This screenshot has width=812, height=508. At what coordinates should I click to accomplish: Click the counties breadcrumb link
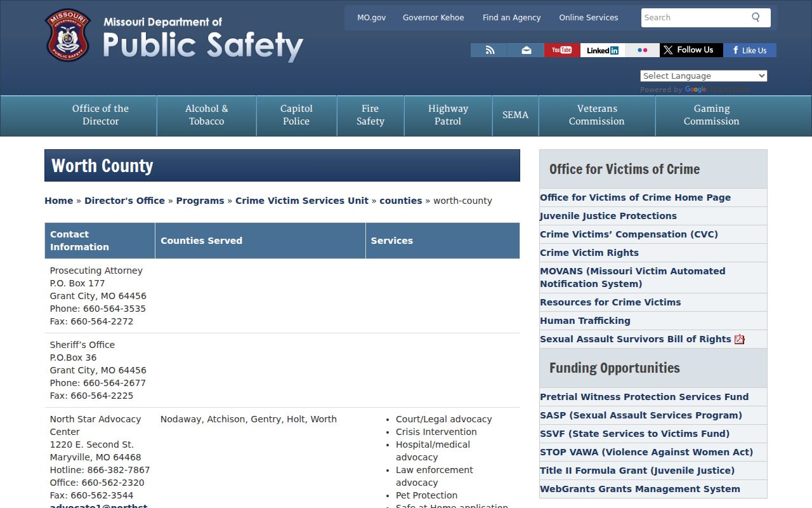400,201
